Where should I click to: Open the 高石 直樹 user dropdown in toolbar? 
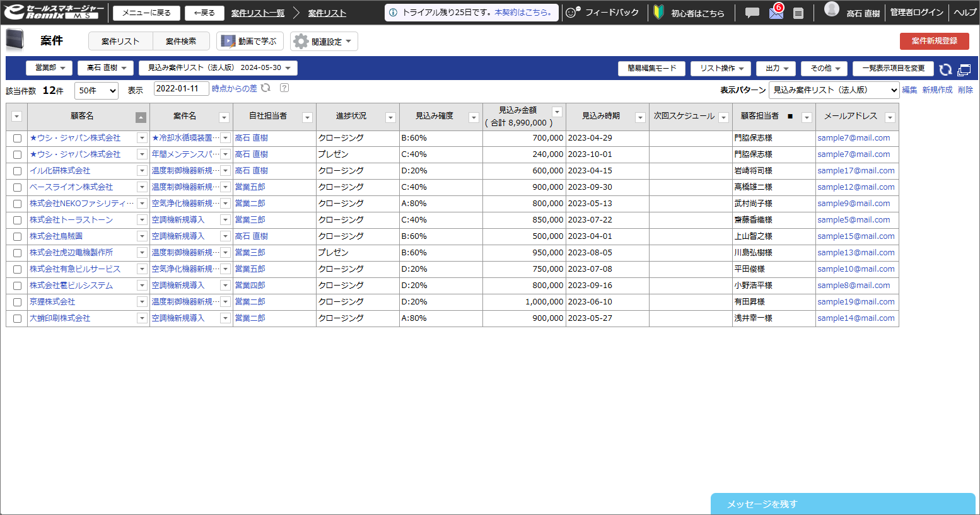105,68
